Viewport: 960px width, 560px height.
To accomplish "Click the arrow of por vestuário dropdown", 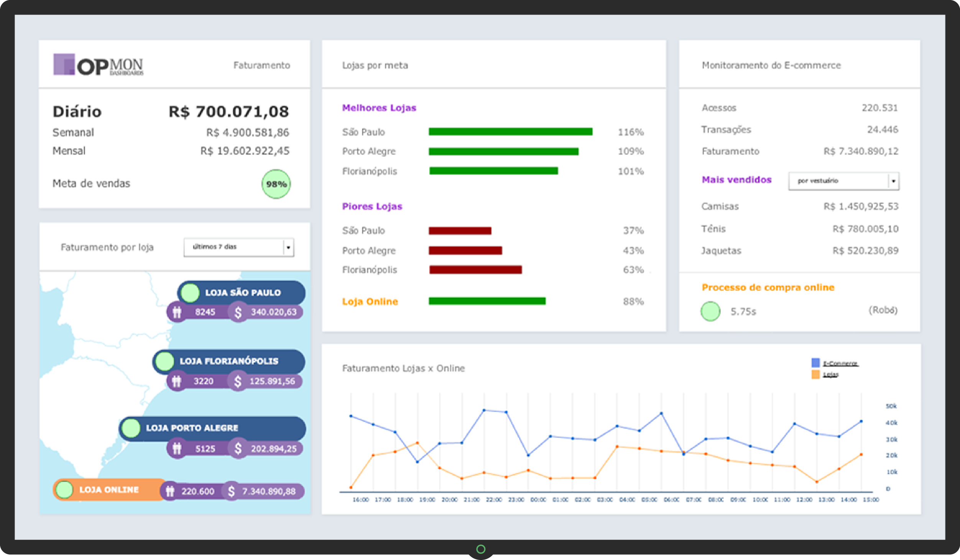I will pos(893,181).
